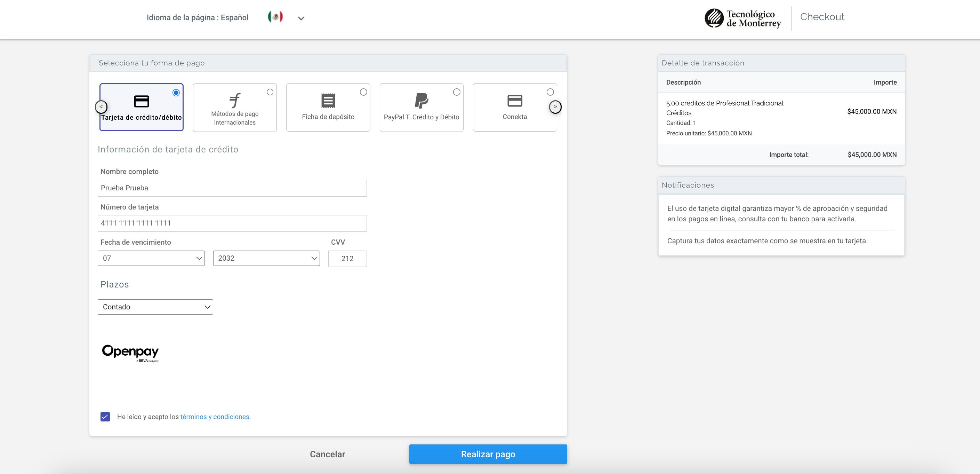
Task: Open the page language chevron selector
Action: pyautogui.click(x=301, y=18)
